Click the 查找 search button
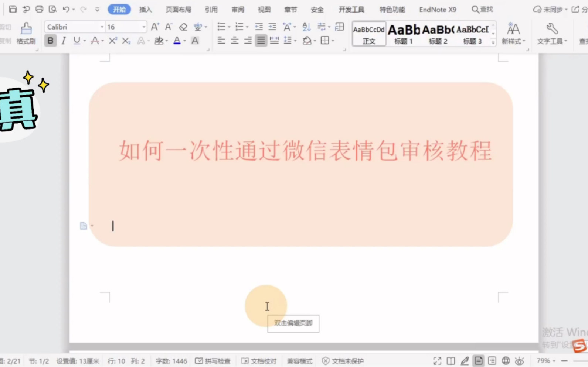The image size is (588, 367). coord(482,9)
